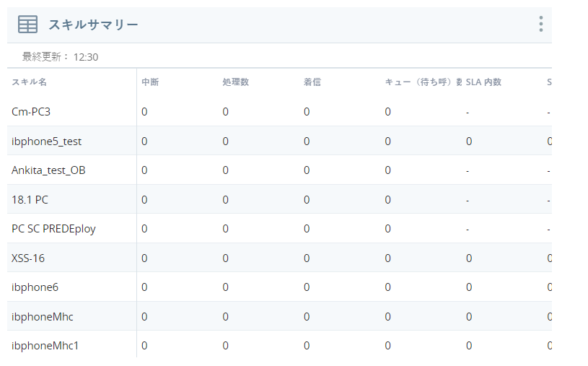Click SLA 内数 dash for Cm-PC3
The image size is (588, 366).
click(x=468, y=112)
